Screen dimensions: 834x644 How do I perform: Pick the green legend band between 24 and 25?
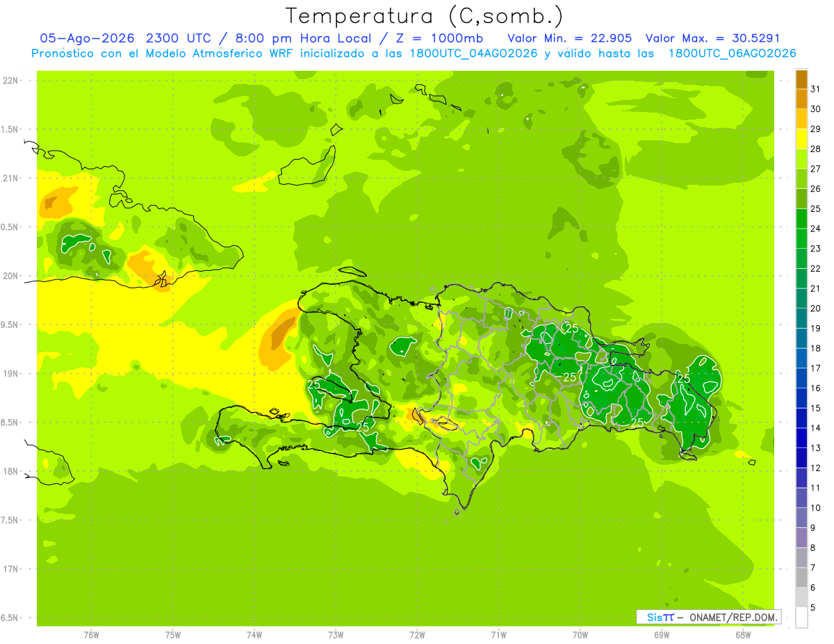click(801, 218)
